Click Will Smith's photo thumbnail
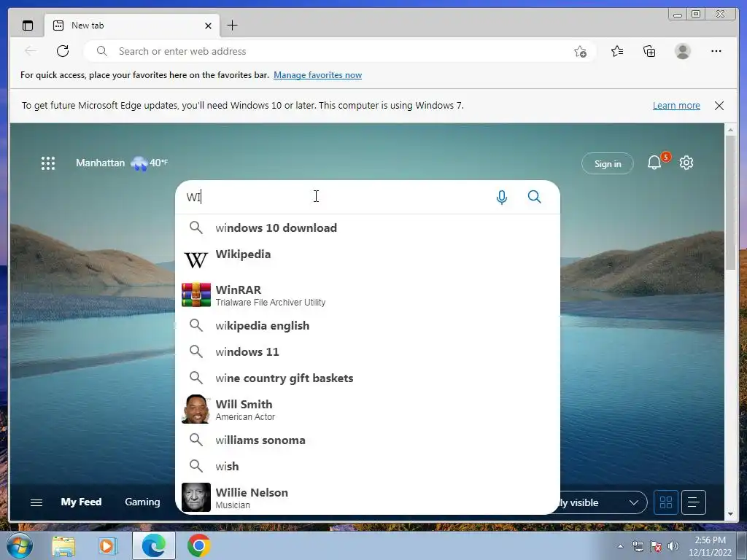Viewport: 747px width, 560px height. click(x=196, y=409)
